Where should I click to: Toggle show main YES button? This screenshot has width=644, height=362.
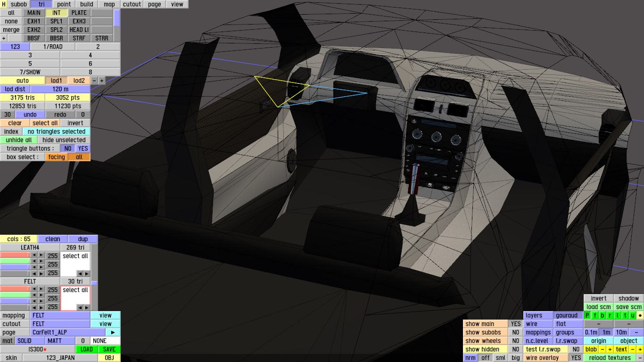click(x=516, y=324)
